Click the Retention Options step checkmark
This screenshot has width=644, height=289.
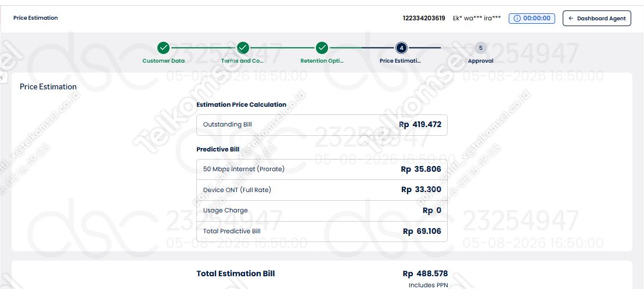pyautogui.click(x=322, y=48)
